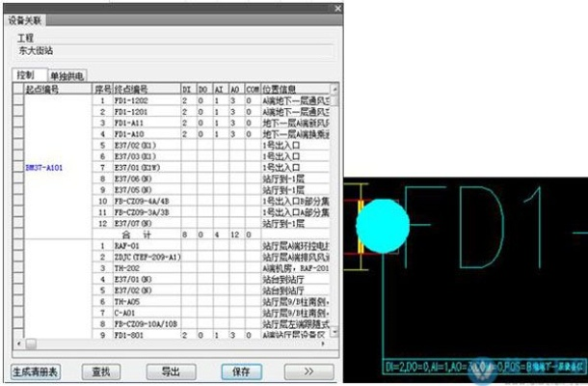
Task: Click the 导出 button
Action: click(x=171, y=371)
